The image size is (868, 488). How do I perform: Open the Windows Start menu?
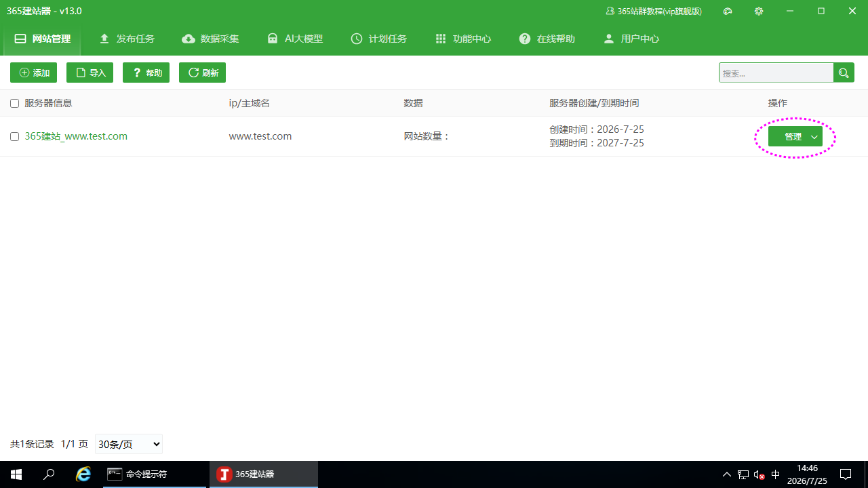click(16, 474)
